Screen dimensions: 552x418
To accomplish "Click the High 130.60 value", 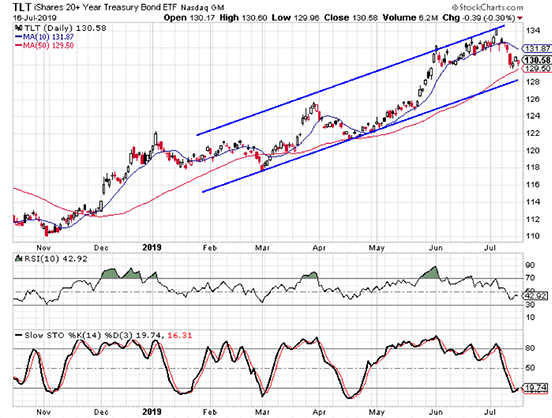I will (243, 18).
